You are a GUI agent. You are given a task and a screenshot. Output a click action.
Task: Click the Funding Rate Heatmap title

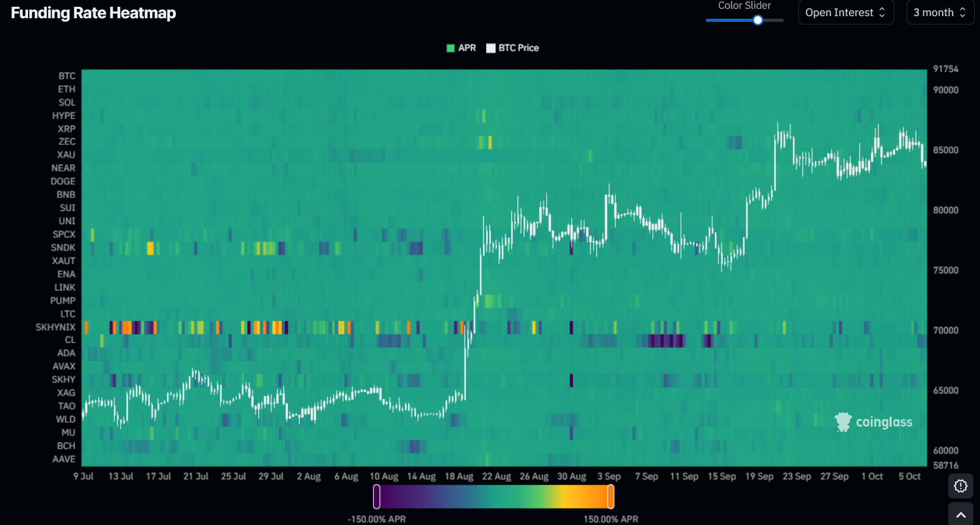pos(94,13)
